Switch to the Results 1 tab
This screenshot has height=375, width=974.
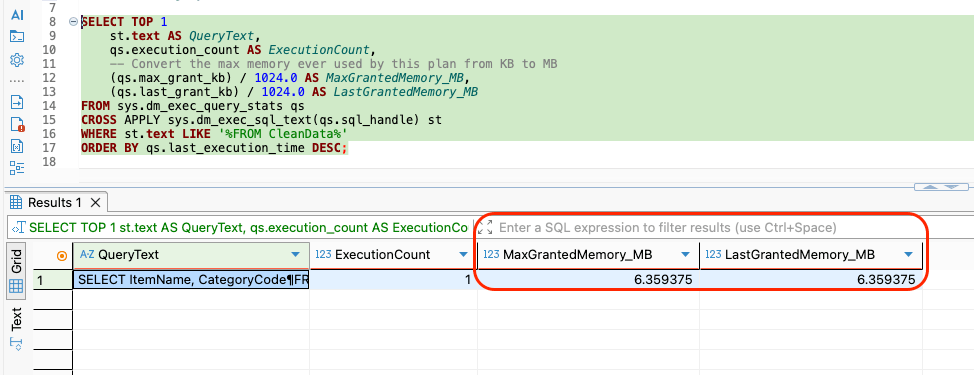(55, 202)
